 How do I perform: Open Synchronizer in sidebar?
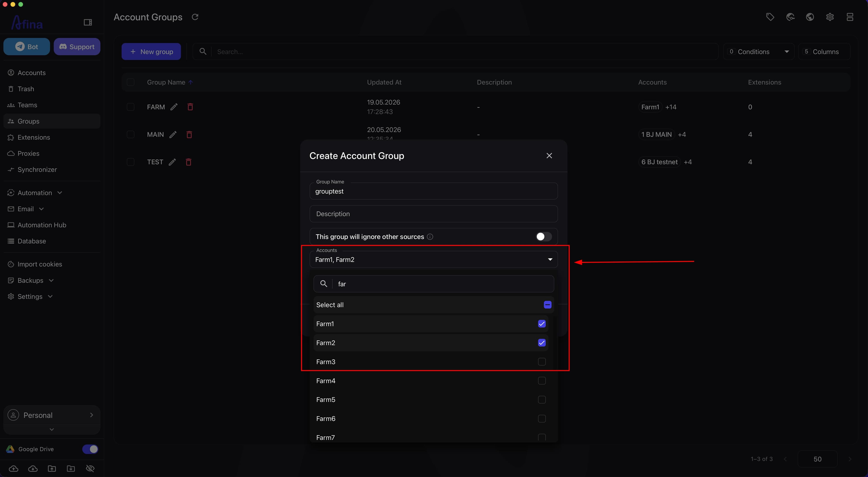click(x=52, y=170)
